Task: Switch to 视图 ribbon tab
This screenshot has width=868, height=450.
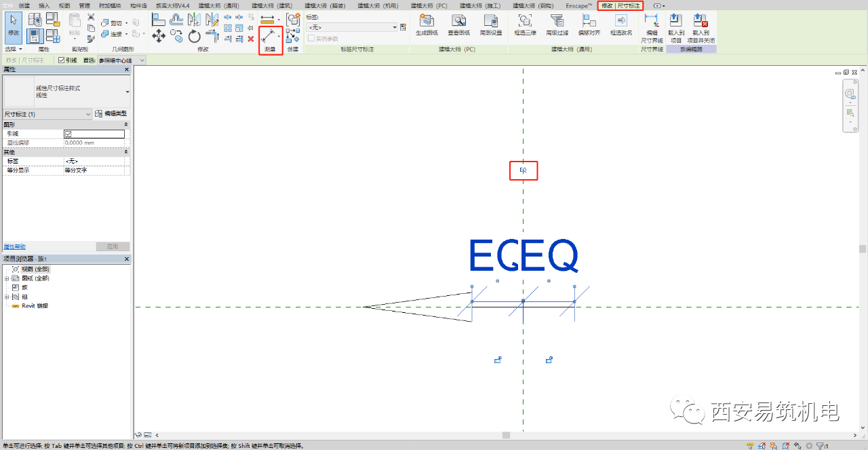Action: pos(64,5)
